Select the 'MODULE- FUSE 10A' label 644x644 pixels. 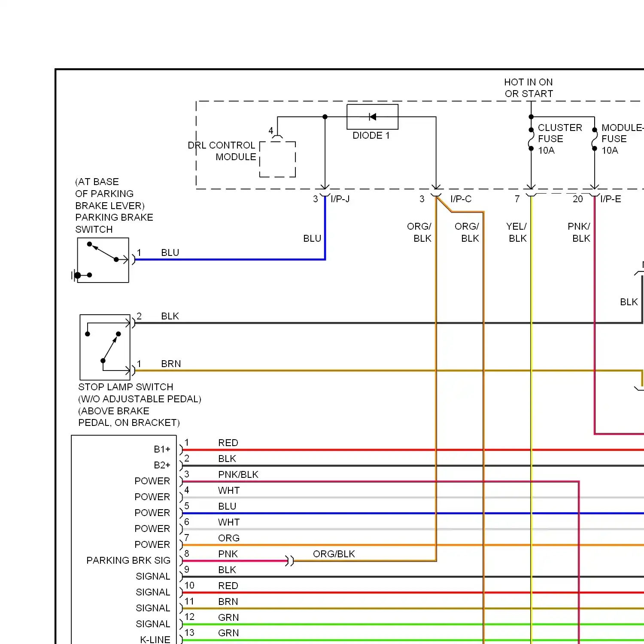tap(623, 139)
